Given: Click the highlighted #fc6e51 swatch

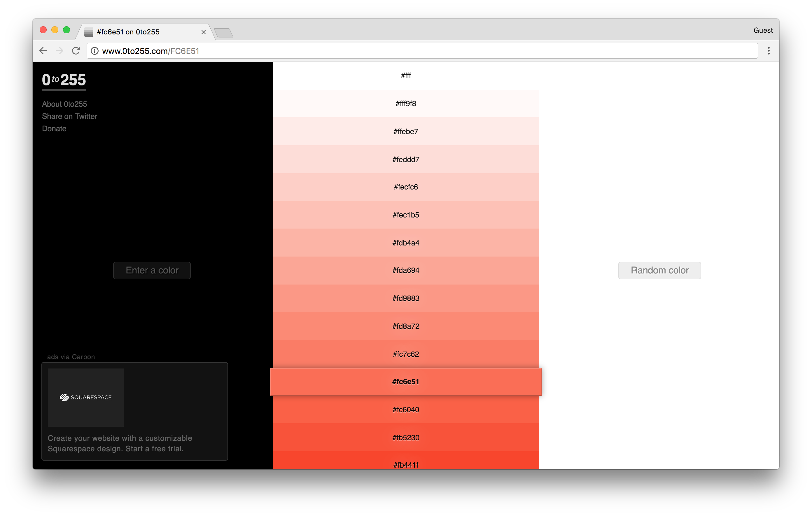Looking at the screenshot, I should pyautogui.click(x=406, y=382).
